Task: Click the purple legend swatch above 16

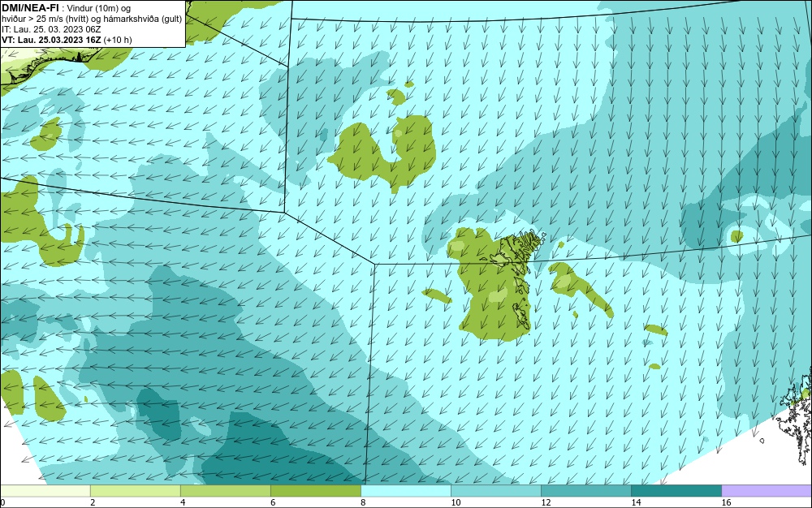Action: tap(767, 491)
